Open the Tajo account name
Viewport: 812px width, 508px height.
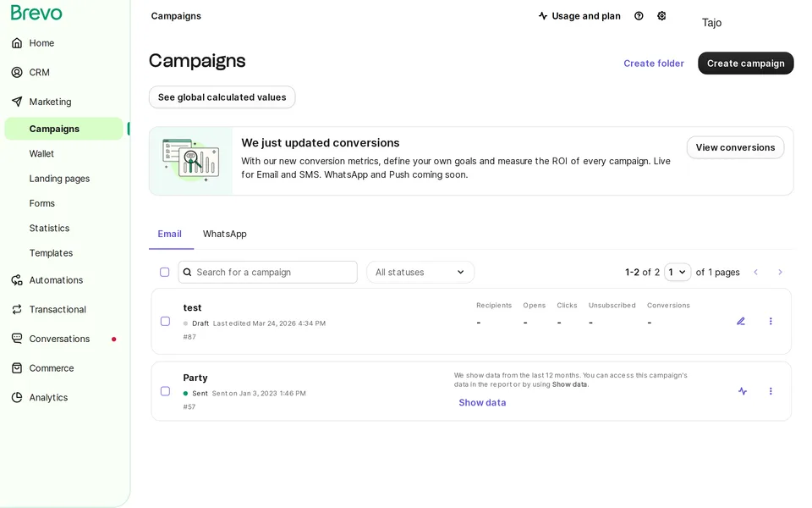711,22
